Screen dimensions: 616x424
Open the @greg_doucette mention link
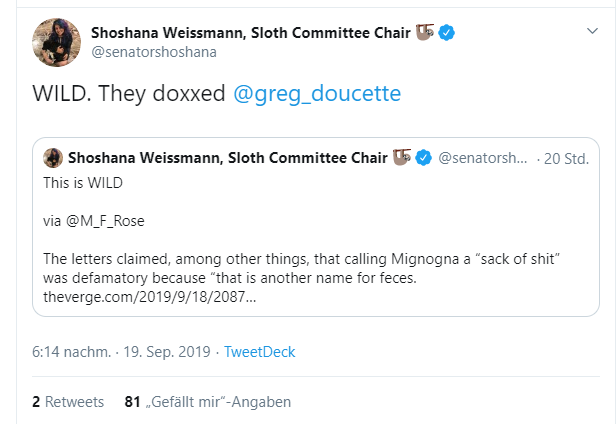point(317,94)
